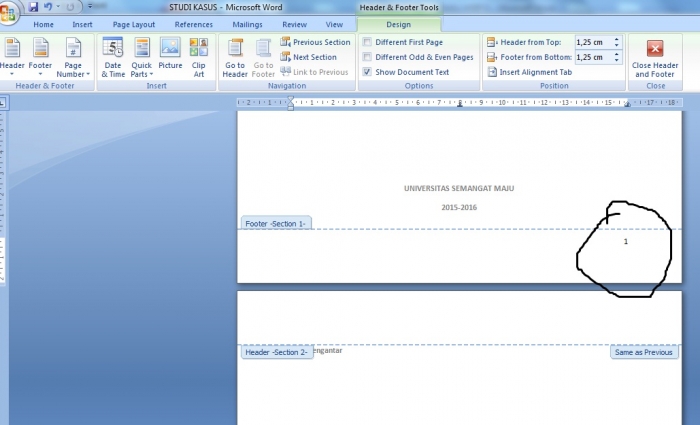The height and width of the screenshot is (425, 700).
Task: Click Go to Header icon
Action: click(235, 57)
